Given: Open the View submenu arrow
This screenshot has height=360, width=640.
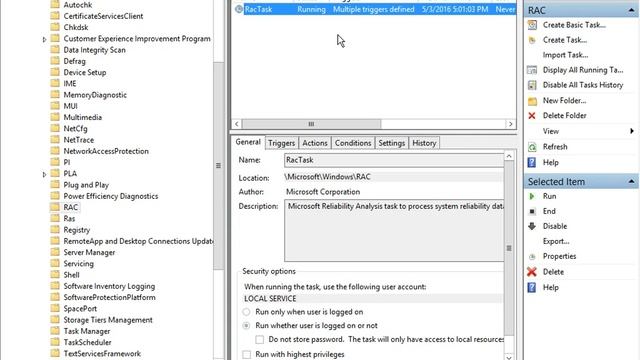Looking at the screenshot, I should [631, 131].
